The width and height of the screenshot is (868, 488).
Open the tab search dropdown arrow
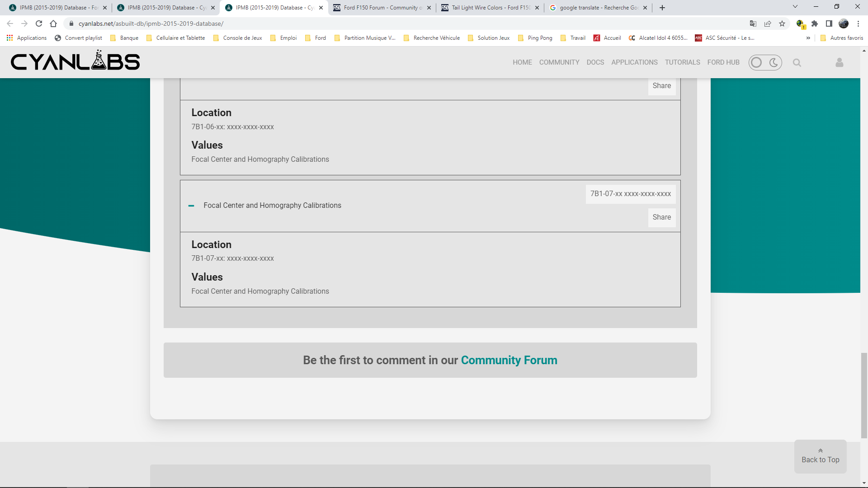tap(795, 7)
